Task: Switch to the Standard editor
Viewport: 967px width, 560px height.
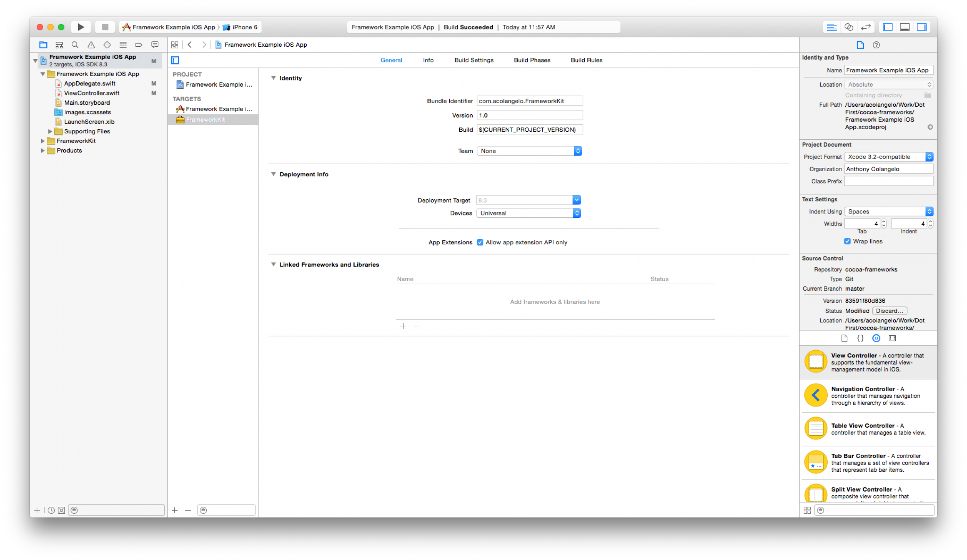Action: [832, 27]
